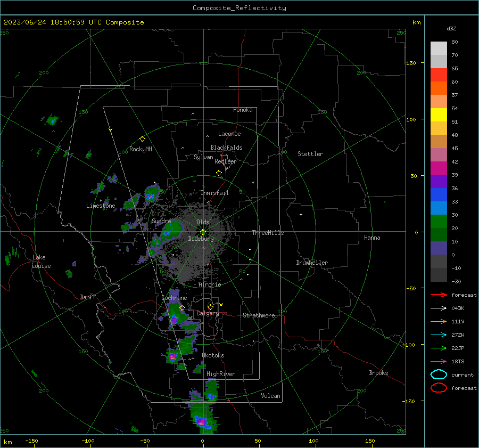This screenshot has height=448, width=479.
Task: Click the Sundre city label
Action: tap(161, 221)
